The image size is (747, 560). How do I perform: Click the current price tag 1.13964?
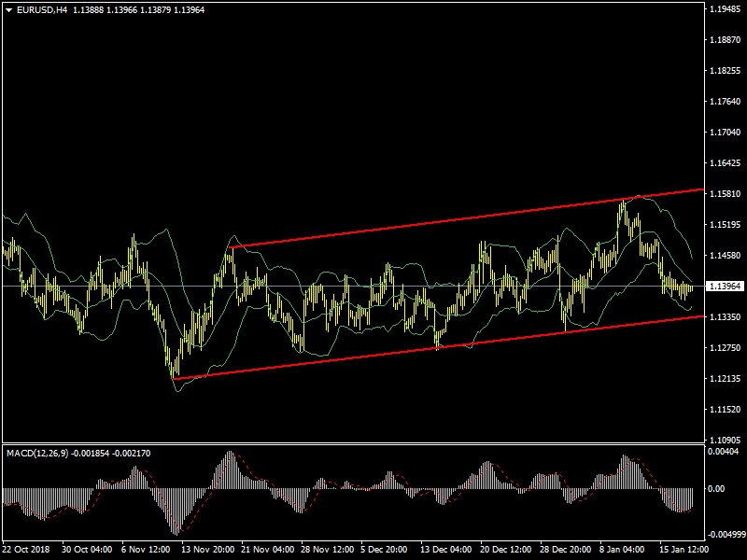pyautogui.click(x=725, y=287)
